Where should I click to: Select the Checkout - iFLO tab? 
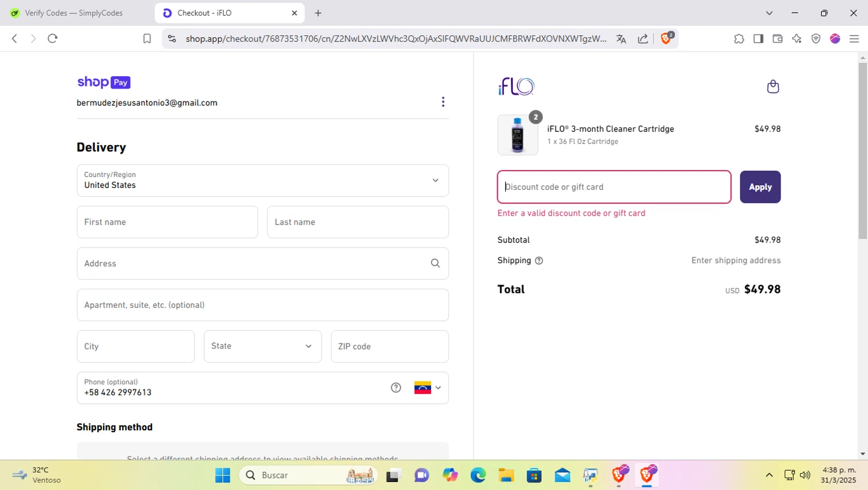click(x=230, y=13)
